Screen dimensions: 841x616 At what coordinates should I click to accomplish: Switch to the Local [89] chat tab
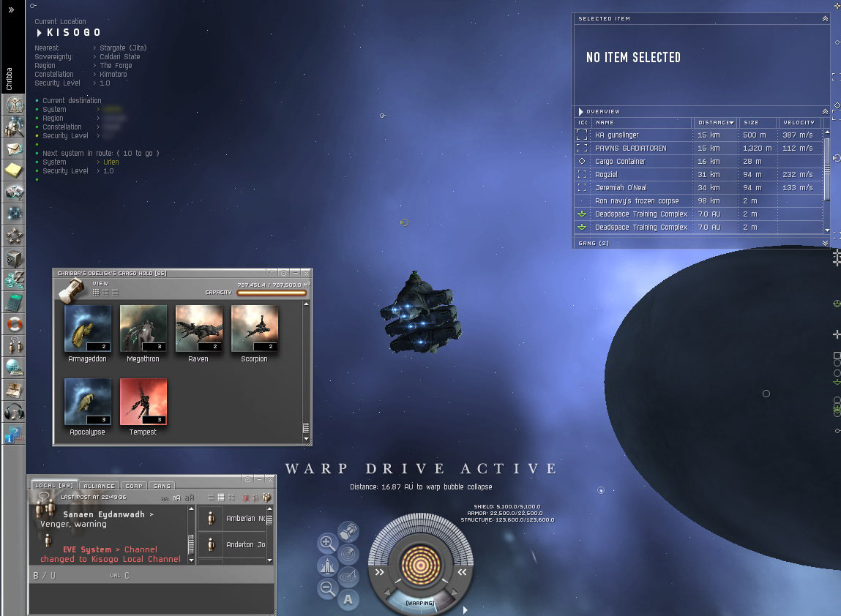click(53, 485)
